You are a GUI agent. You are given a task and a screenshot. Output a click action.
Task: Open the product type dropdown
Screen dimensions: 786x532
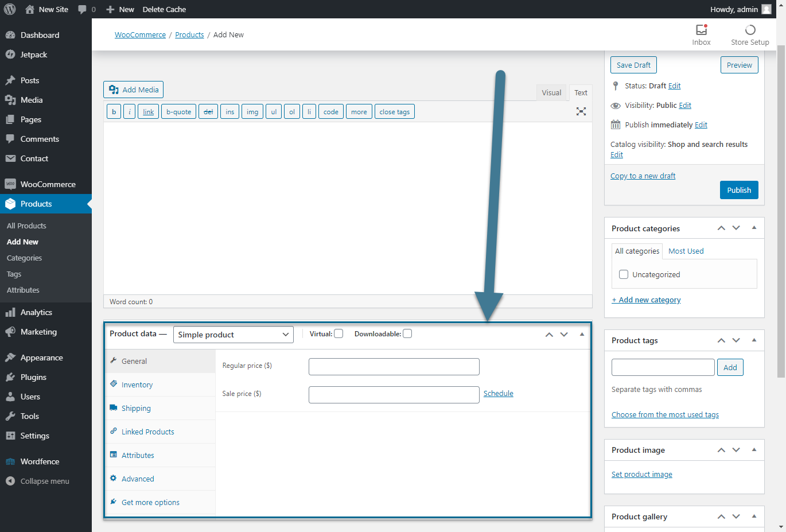234,335
